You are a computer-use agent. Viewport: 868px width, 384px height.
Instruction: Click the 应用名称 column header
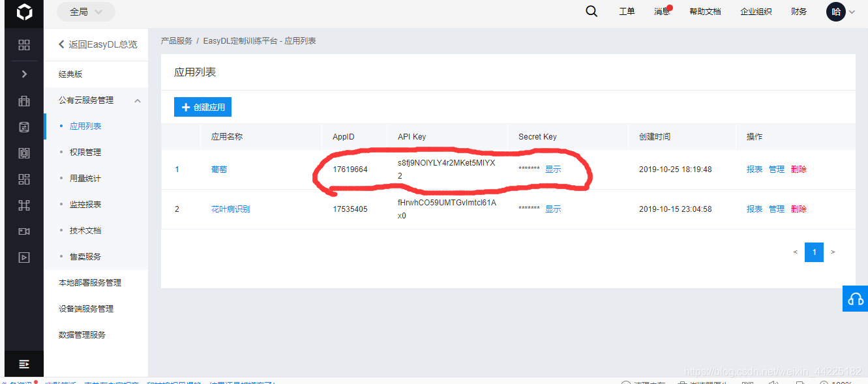[x=227, y=137]
